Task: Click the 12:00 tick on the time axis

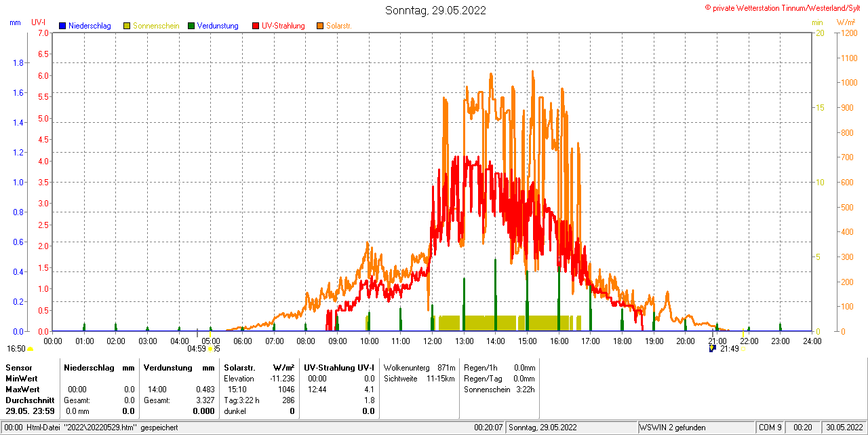Action: tap(432, 341)
